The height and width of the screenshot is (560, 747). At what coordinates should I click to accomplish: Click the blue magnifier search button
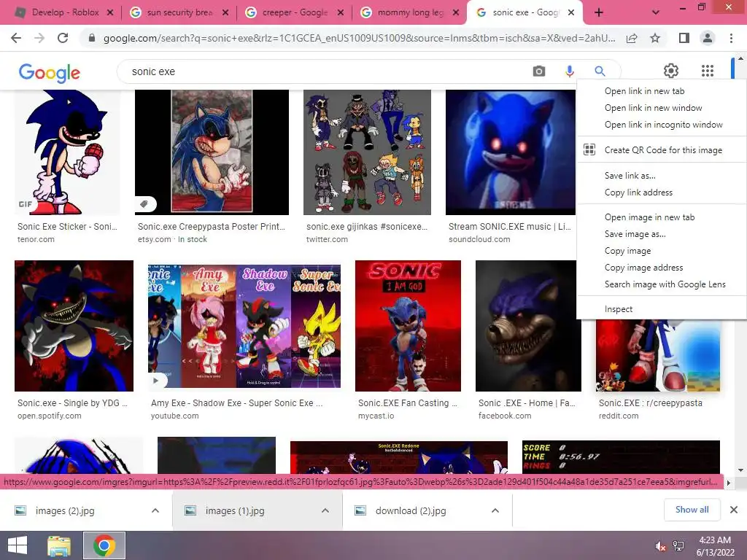pos(600,71)
